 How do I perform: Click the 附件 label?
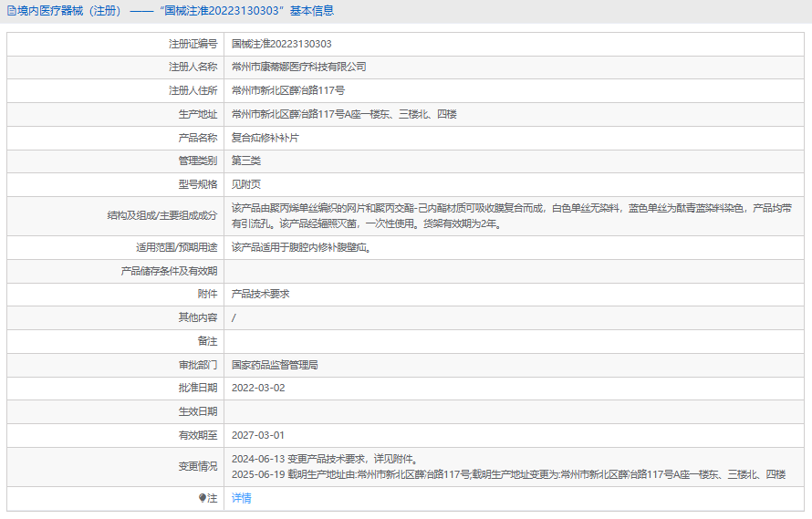point(207,294)
